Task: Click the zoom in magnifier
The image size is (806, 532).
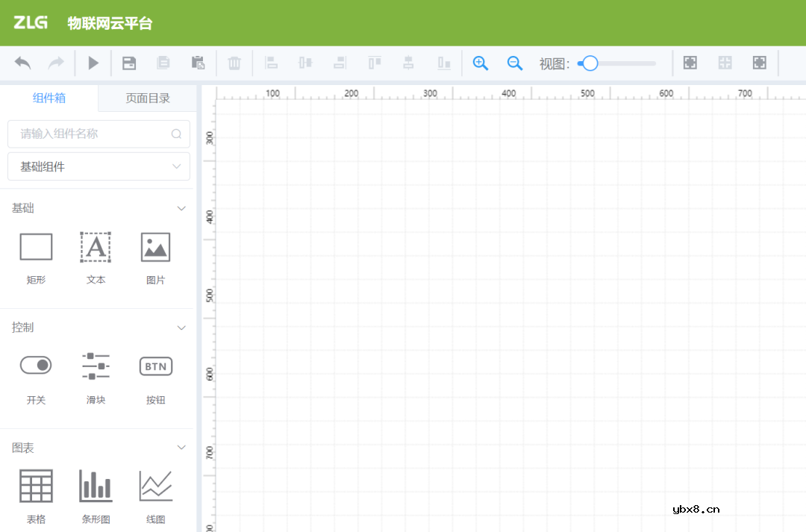Action: 481,63
